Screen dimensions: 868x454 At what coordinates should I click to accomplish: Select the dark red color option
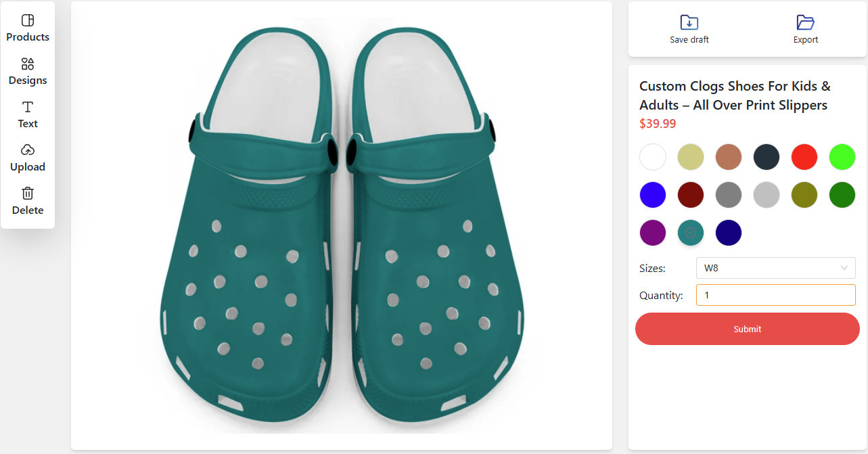point(690,194)
